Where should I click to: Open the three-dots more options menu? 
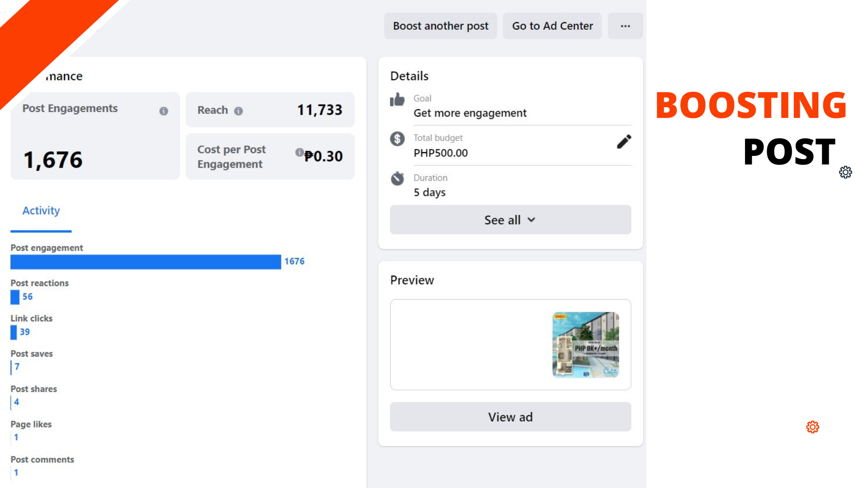point(625,26)
